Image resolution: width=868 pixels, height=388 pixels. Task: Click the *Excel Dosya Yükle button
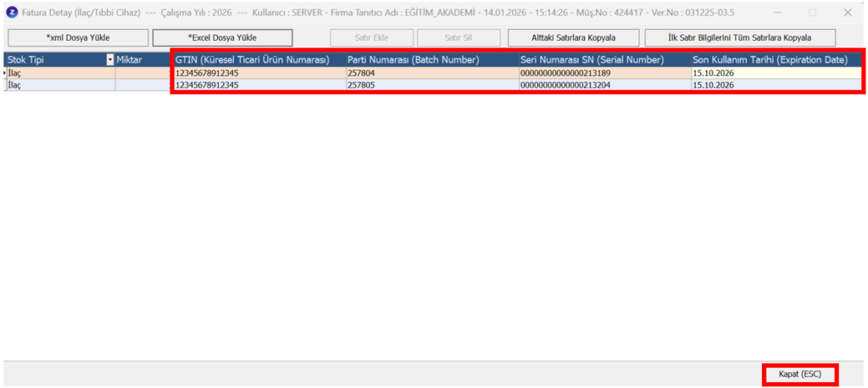click(x=222, y=37)
